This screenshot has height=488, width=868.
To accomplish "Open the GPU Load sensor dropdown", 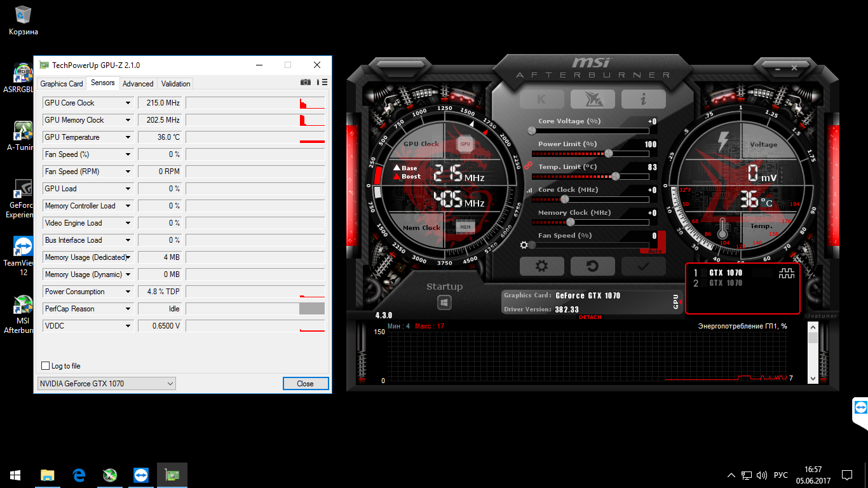I will click(128, 189).
